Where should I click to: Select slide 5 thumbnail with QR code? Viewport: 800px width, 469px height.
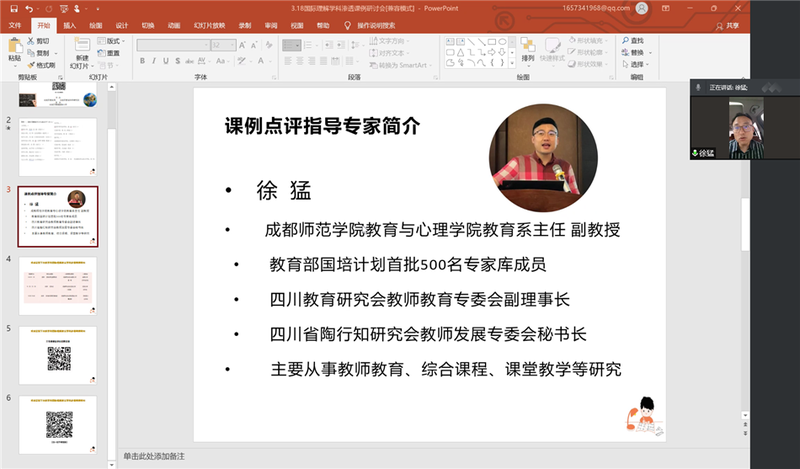click(x=58, y=356)
